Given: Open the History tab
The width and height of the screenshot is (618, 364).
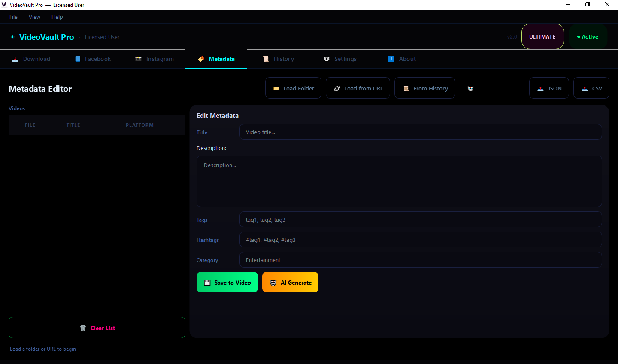Looking at the screenshot, I should click(279, 59).
